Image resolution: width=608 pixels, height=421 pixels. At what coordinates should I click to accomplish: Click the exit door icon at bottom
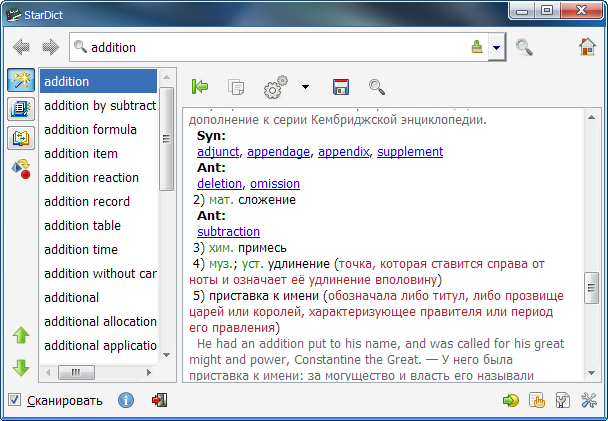coord(158,400)
